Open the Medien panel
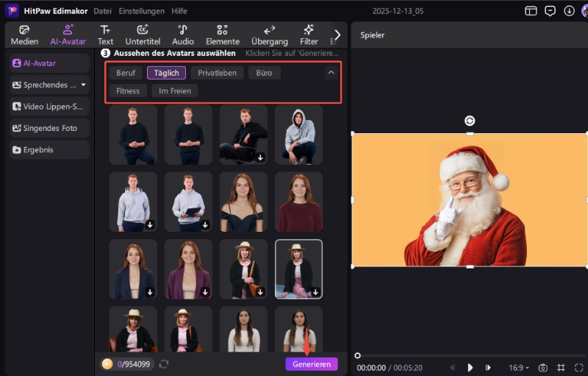The height and width of the screenshot is (376, 588). pos(24,35)
